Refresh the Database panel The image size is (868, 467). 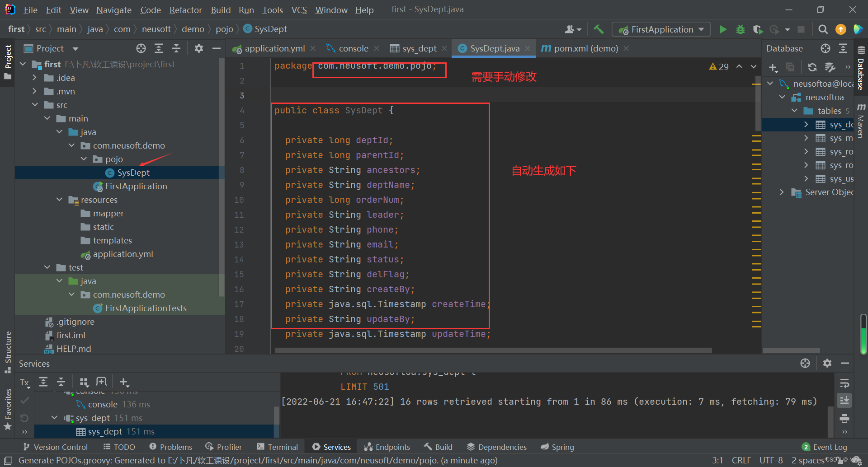812,67
